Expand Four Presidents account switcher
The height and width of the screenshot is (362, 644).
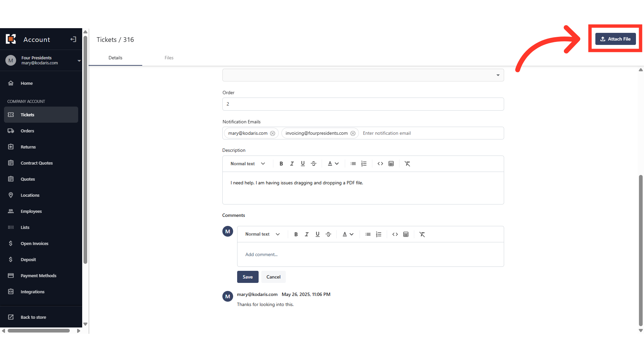[x=79, y=61]
